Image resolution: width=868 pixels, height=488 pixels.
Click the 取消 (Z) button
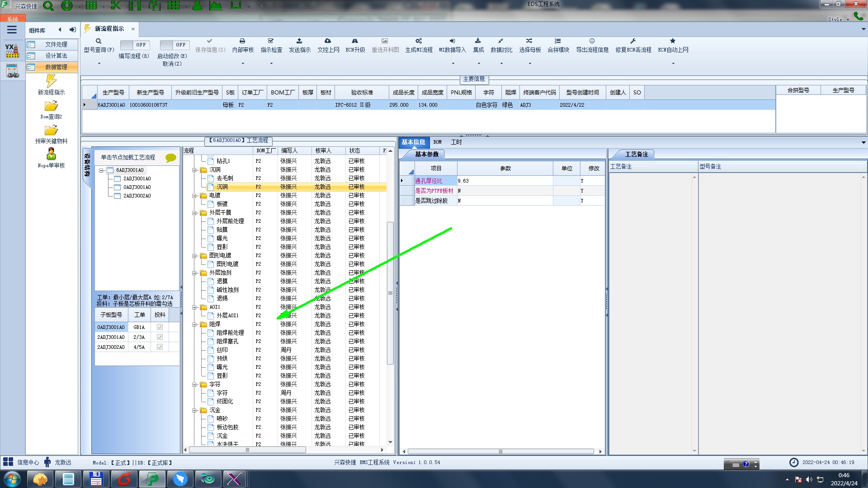click(172, 64)
